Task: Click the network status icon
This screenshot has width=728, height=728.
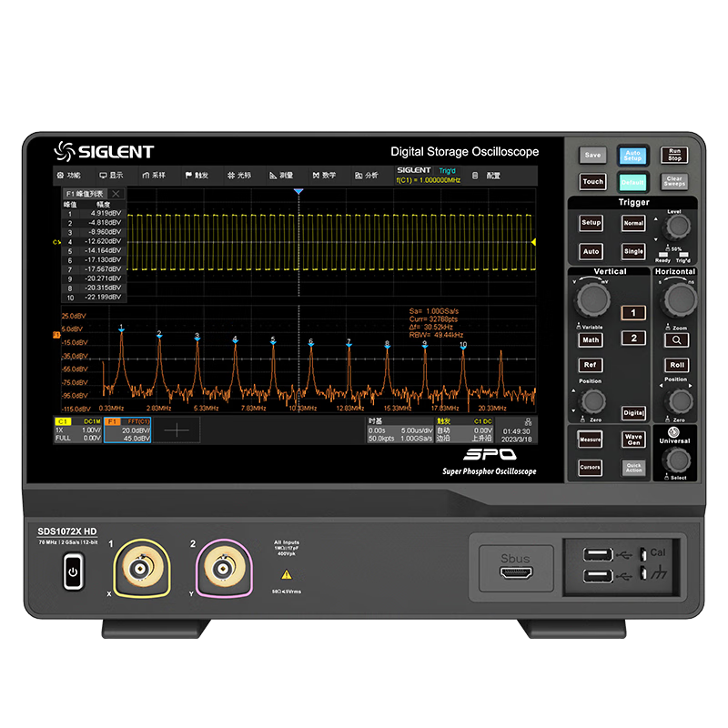Action: [528, 422]
